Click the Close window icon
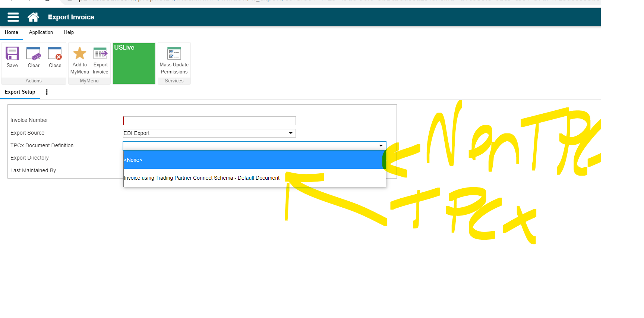The width and height of the screenshot is (644, 318). (55, 54)
